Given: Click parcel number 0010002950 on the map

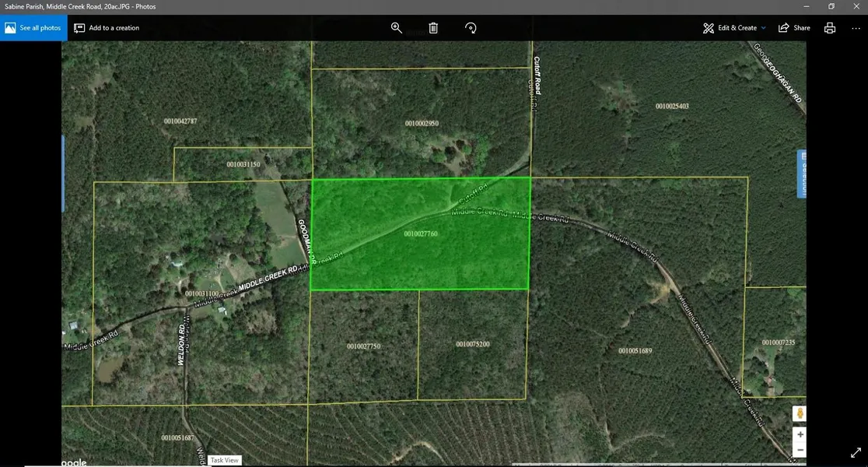Looking at the screenshot, I should [x=422, y=123].
